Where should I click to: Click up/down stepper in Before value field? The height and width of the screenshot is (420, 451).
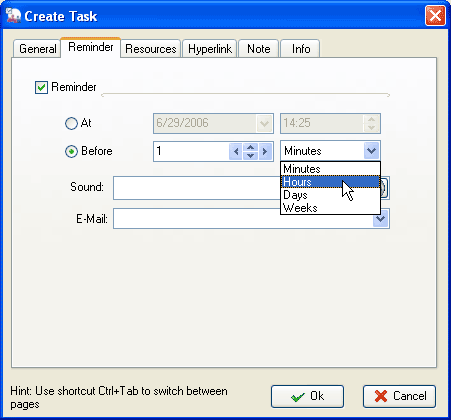pyautogui.click(x=251, y=151)
